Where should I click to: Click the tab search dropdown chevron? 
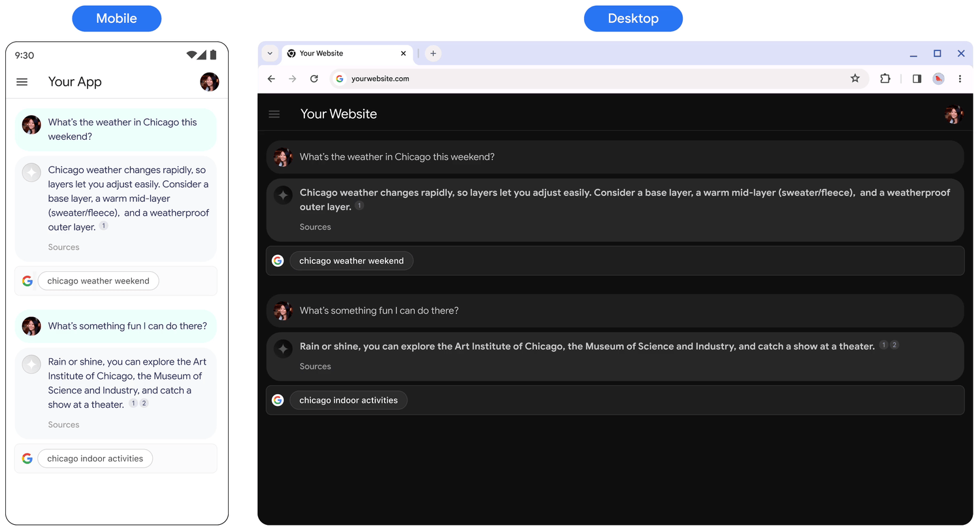270,53
